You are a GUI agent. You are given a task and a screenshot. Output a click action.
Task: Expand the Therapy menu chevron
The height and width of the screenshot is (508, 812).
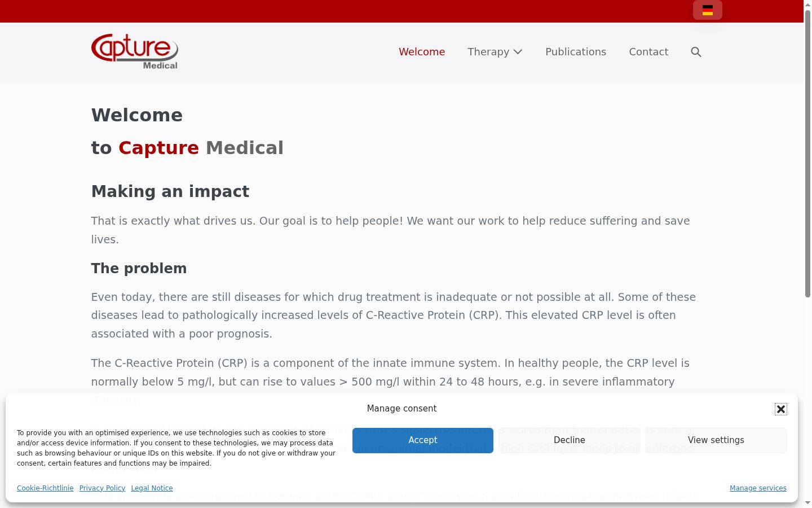(518, 52)
